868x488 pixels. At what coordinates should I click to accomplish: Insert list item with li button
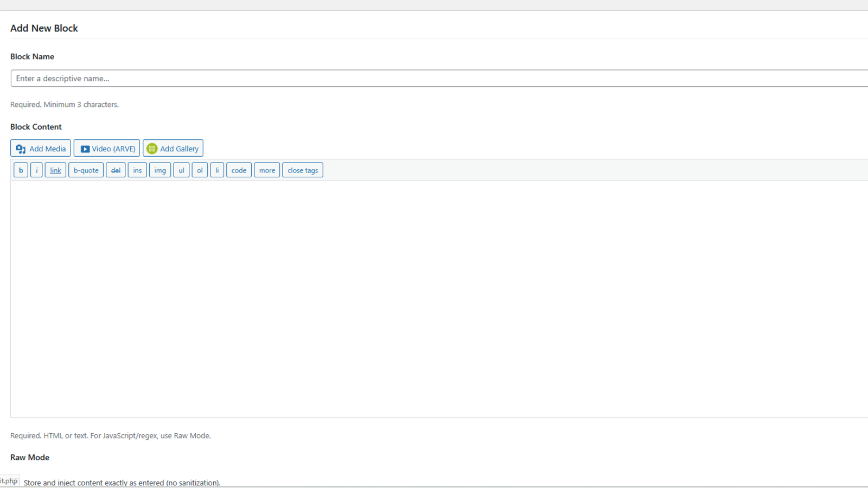coord(217,170)
